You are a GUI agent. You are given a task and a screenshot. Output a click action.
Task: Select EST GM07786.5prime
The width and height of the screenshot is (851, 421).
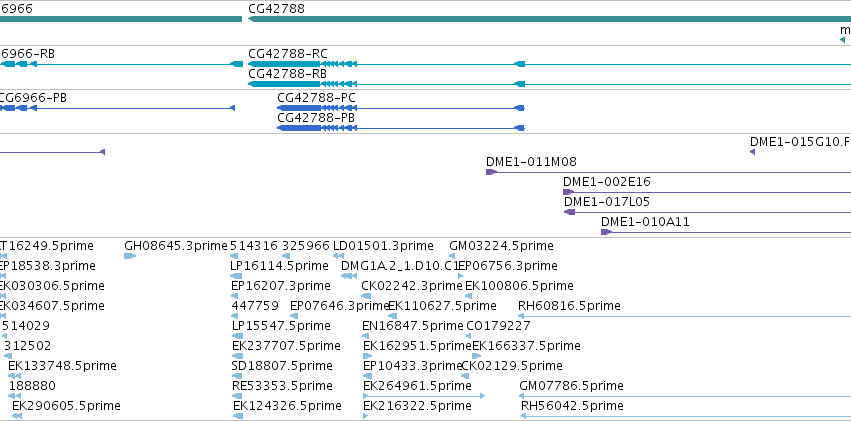[571, 386]
